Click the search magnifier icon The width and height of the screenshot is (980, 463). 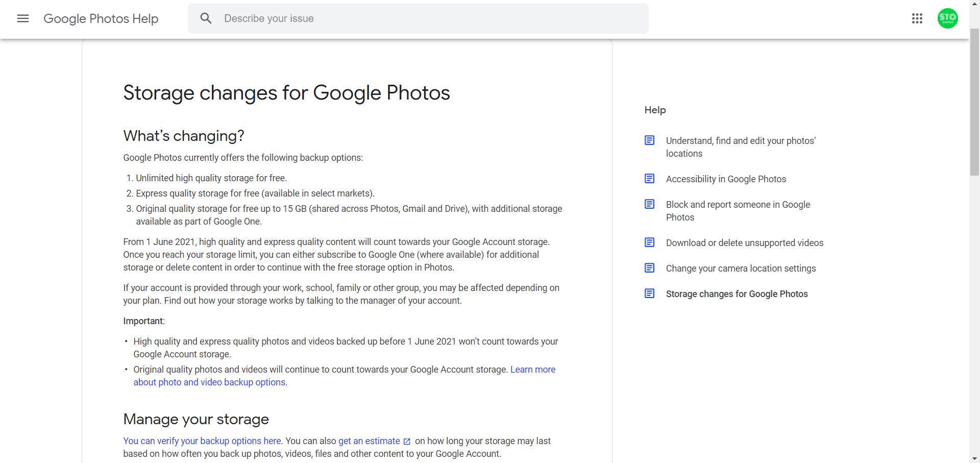[x=206, y=19]
